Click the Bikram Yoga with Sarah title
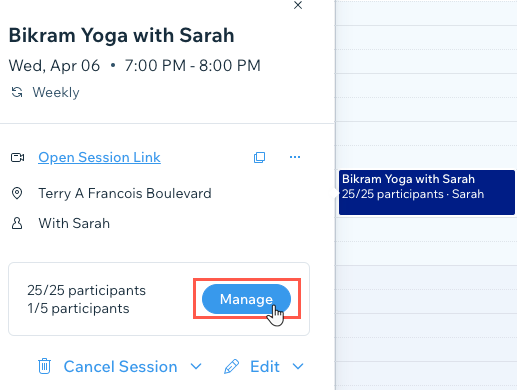The width and height of the screenshot is (517, 390). click(121, 35)
